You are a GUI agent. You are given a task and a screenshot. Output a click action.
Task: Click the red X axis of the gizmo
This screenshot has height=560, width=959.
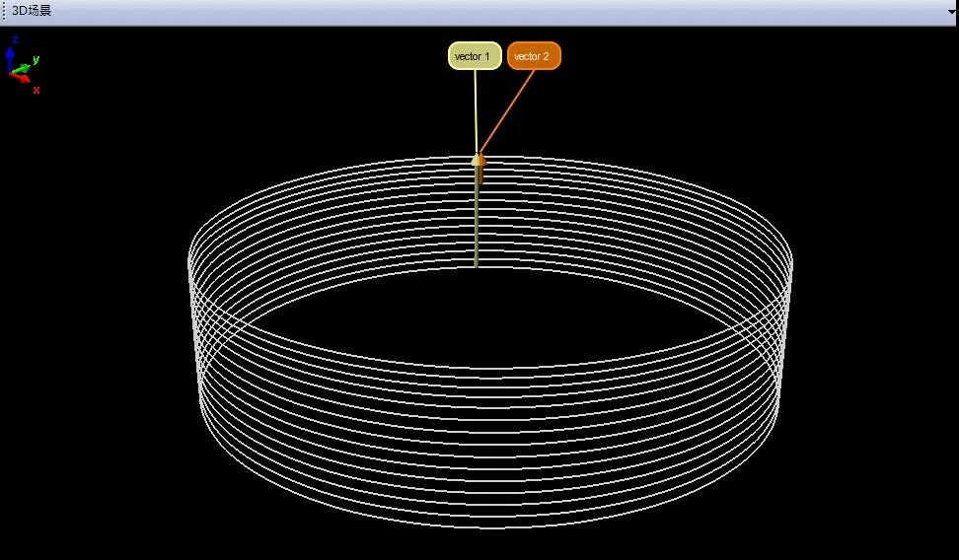24,79
